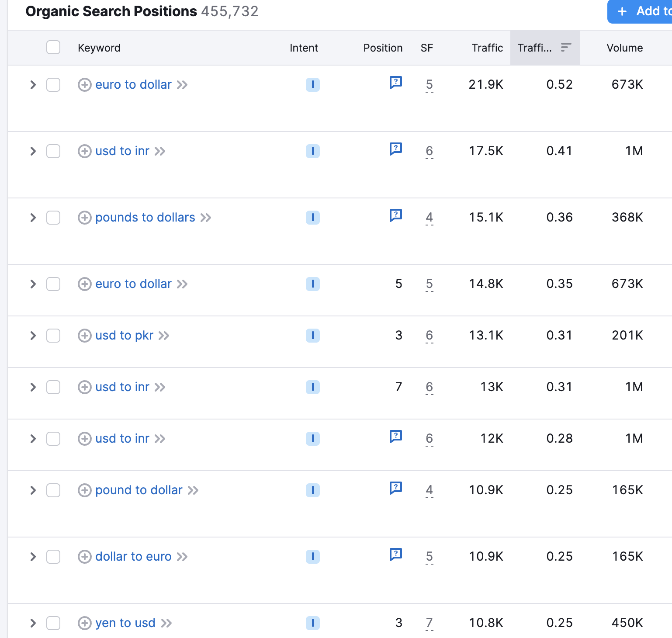
Task: Toggle the select-all checkbox in the header
Action: tap(53, 47)
